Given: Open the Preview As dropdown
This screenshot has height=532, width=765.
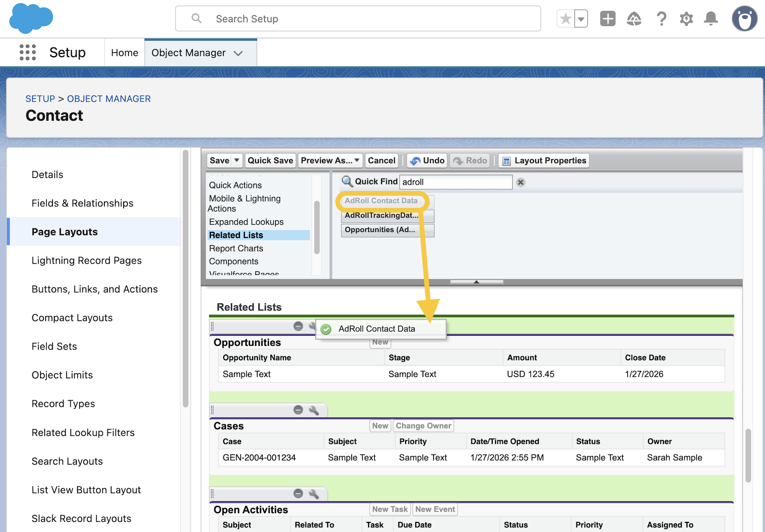Looking at the screenshot, I should 330,160.
